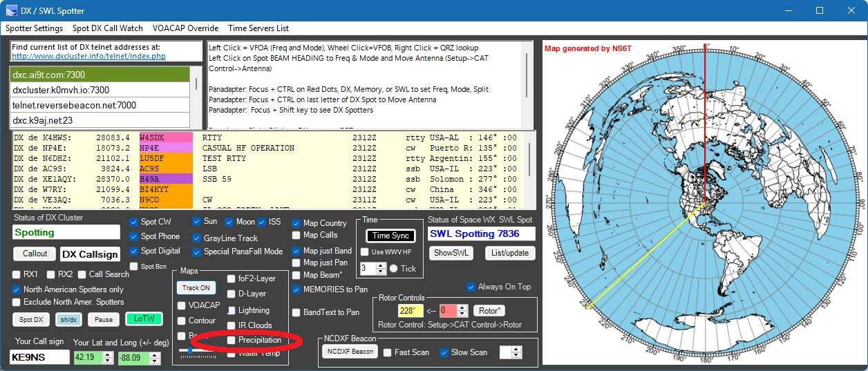Click the 346° beam heading of China spot
Image resolution: width=868 pixels, height=371 pixels.
(x=489, y=189)
